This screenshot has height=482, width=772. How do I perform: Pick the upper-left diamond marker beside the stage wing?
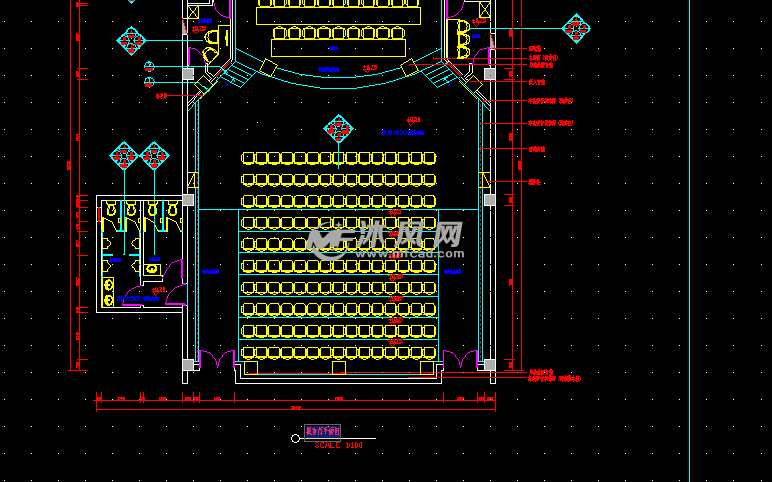131,41
